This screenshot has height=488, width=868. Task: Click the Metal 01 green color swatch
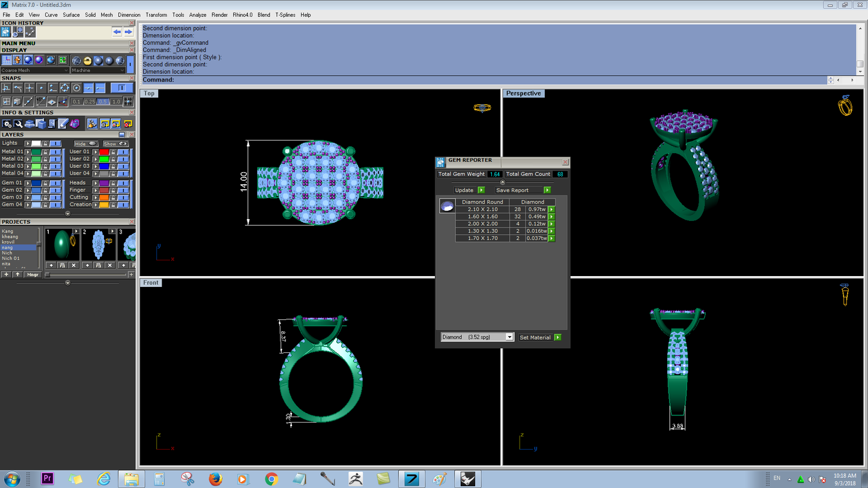(36, 152)
